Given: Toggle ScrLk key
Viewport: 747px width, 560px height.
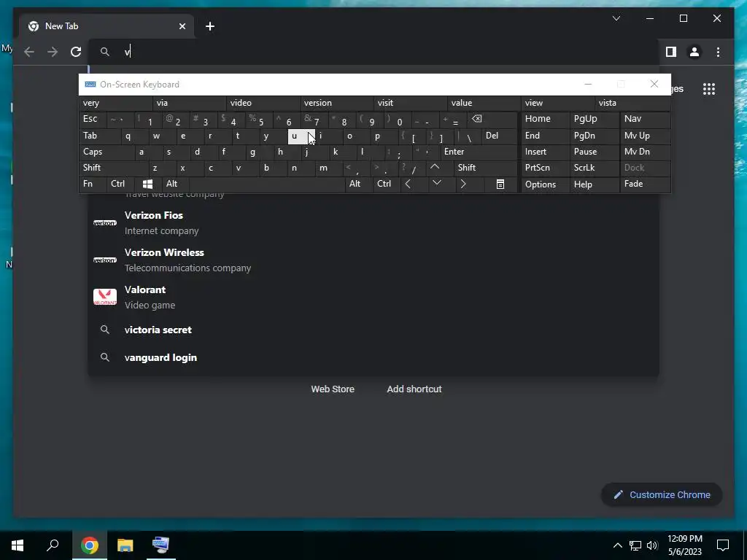Looking at the screenshot, I should [594, 168].
